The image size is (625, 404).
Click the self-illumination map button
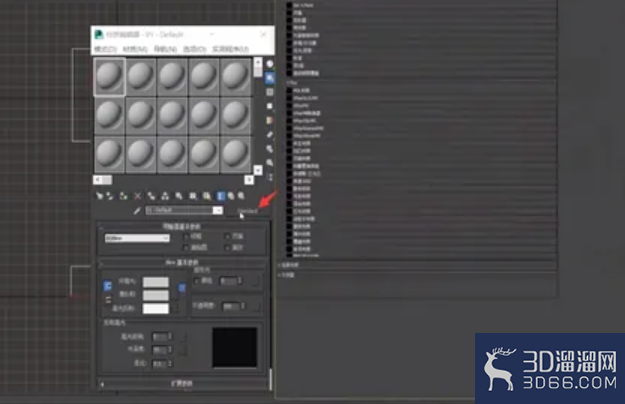click(256, 281)
